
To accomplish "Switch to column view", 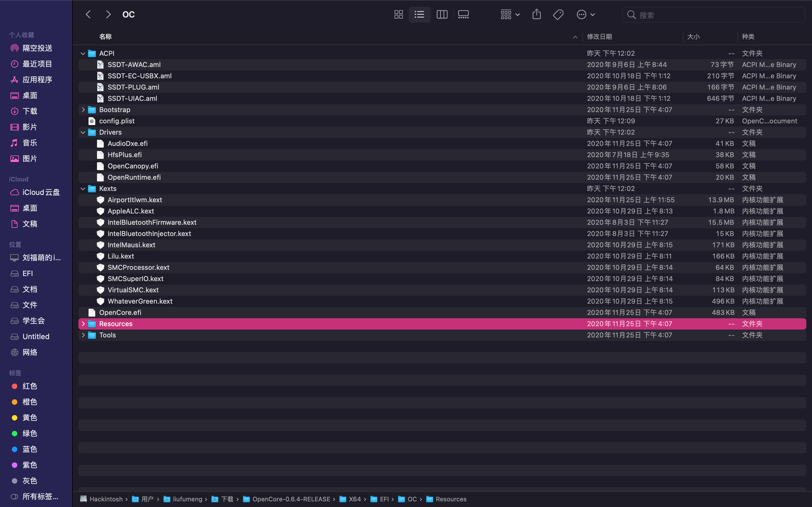I will (442, 14).
